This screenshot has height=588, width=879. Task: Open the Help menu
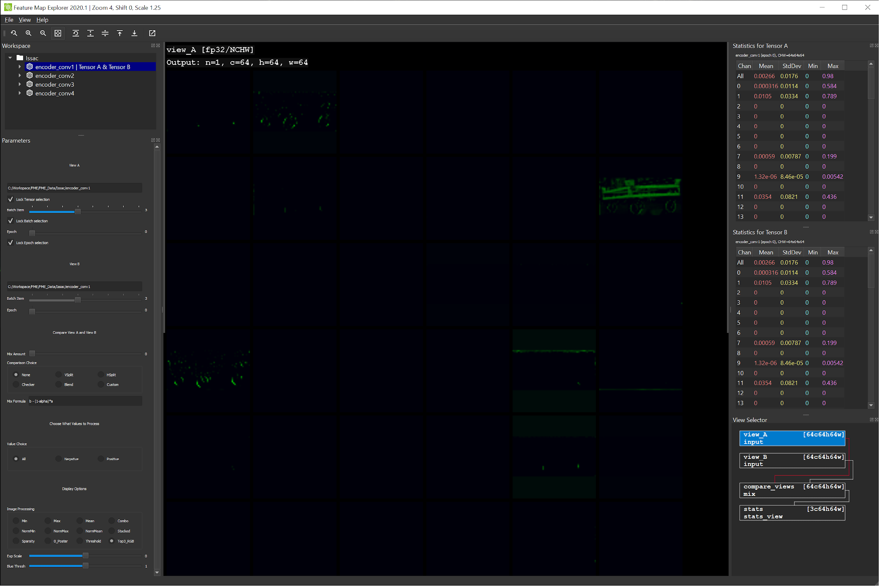42,20
